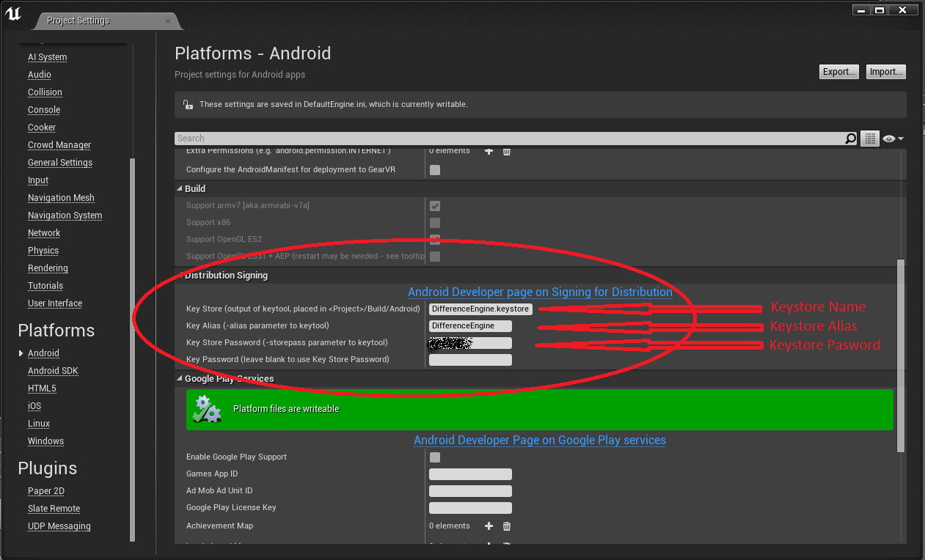Open Crowd Manager settings

coord(59,145)
